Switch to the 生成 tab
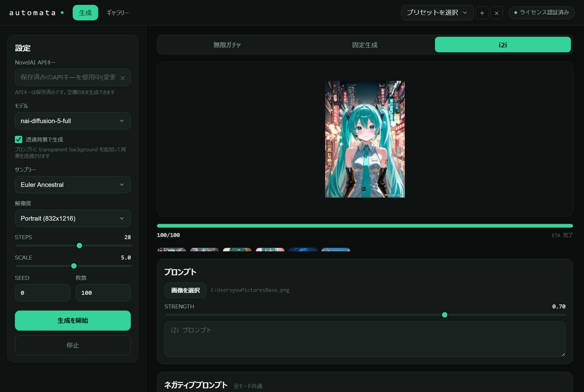584x392 pixels. click(86, 13)
